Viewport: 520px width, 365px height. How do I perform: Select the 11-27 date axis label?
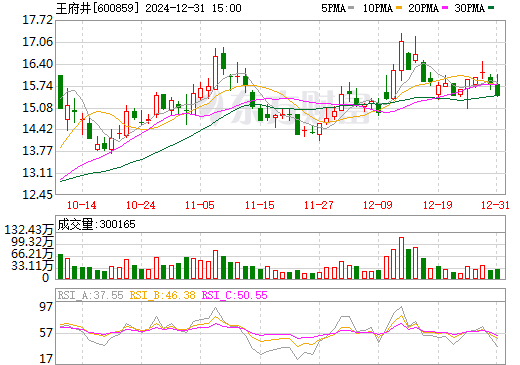pyautogui.click(x=319, y=205)
